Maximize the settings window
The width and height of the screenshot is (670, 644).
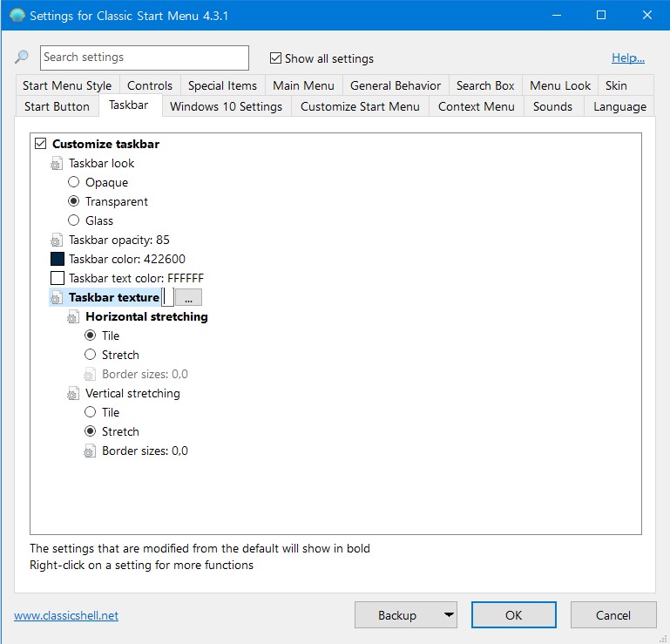[601, 16]
